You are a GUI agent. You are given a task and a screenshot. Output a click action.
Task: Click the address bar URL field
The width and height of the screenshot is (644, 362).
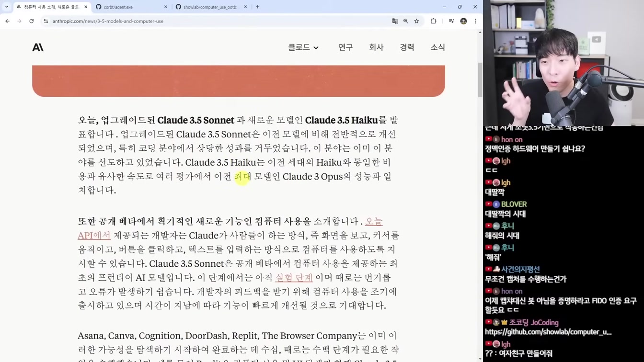(216, 21)
